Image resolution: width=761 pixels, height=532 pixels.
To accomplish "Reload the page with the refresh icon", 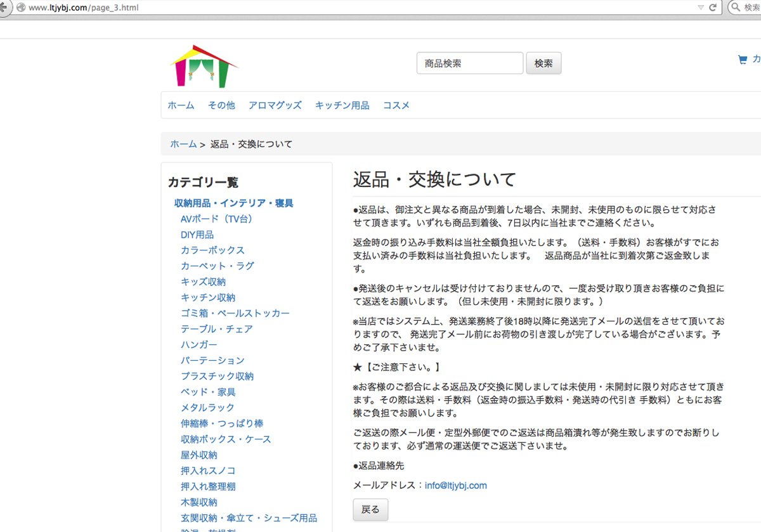I will 712,8.
